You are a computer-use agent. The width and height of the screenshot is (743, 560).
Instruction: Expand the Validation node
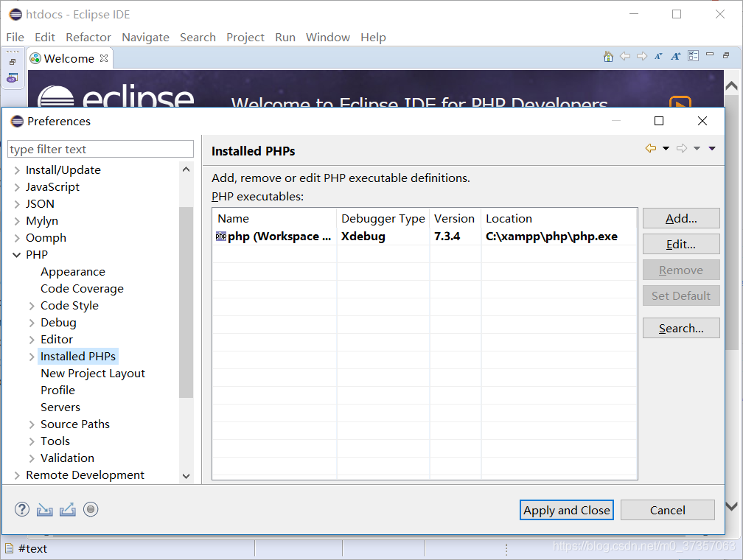pos(32,458)
